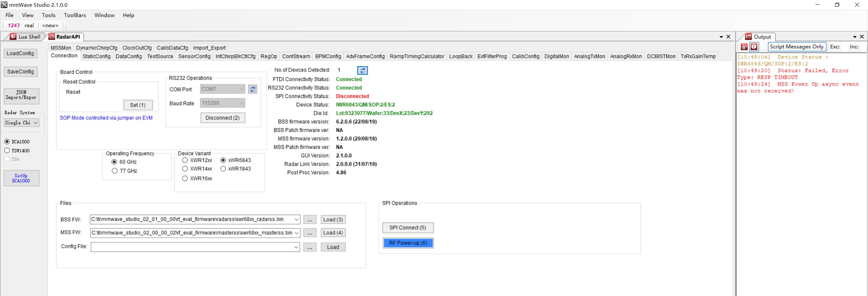Open the MSSMon tab
Image resolution: width=868 pixels, height=296 pixels.
click(61, 48)
